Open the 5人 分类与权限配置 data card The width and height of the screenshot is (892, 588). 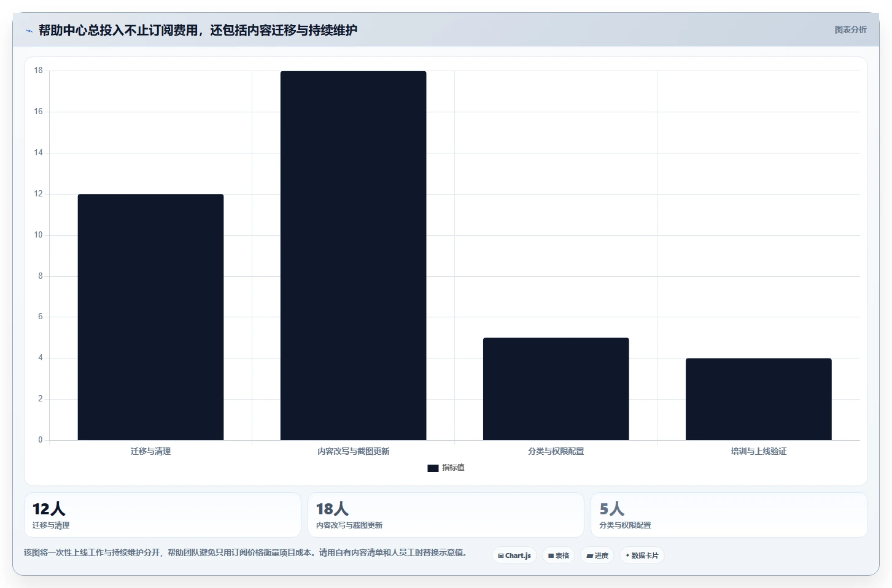click(x=729, y=515)
